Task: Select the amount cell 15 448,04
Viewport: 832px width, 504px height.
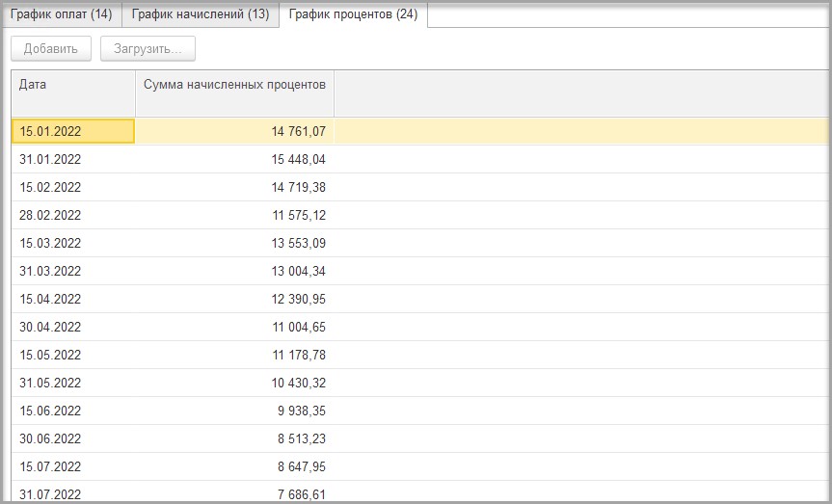Action: click(234, 159)
